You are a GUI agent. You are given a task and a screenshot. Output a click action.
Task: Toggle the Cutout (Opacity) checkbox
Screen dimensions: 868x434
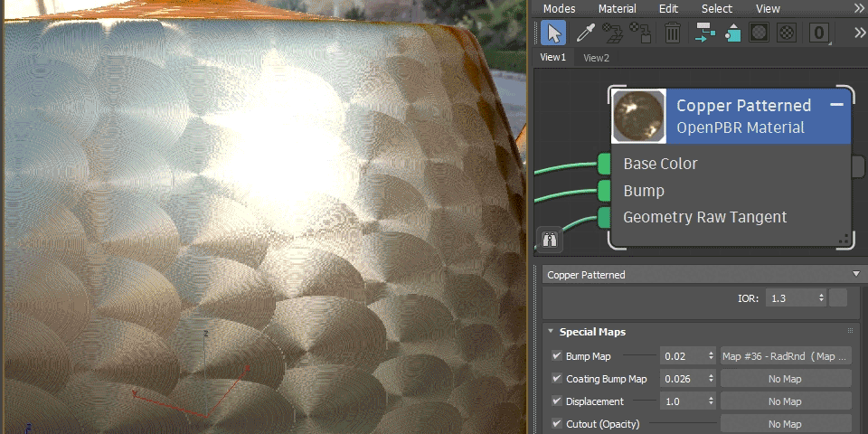coord(557,424)
